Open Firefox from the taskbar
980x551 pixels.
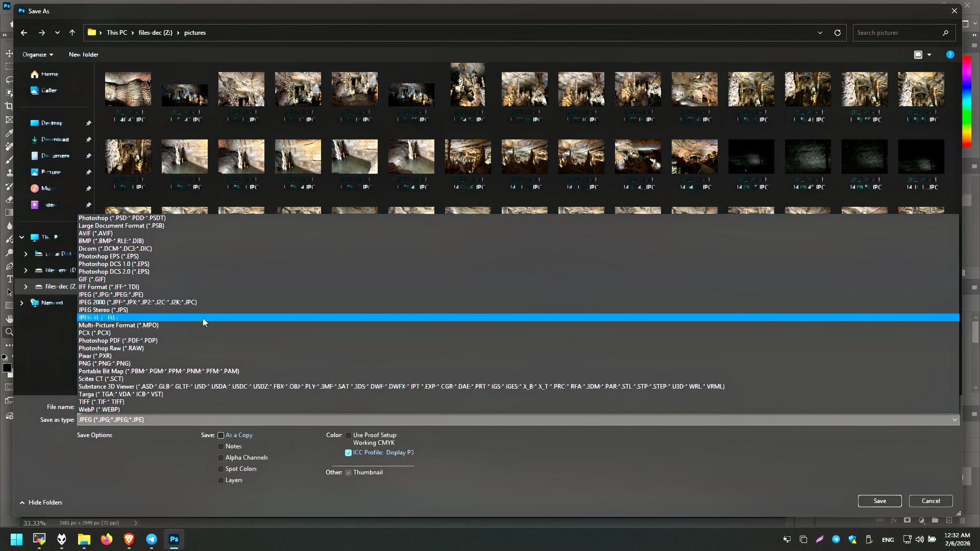106,539
